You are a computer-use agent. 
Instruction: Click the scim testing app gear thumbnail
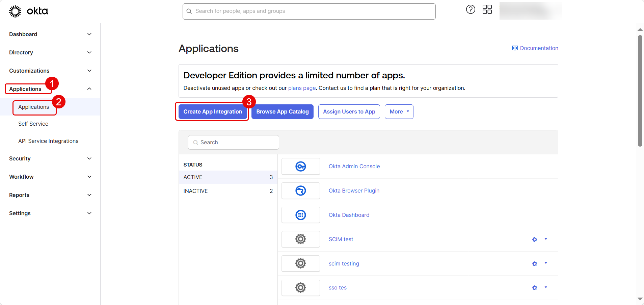[x=300, y=263]
